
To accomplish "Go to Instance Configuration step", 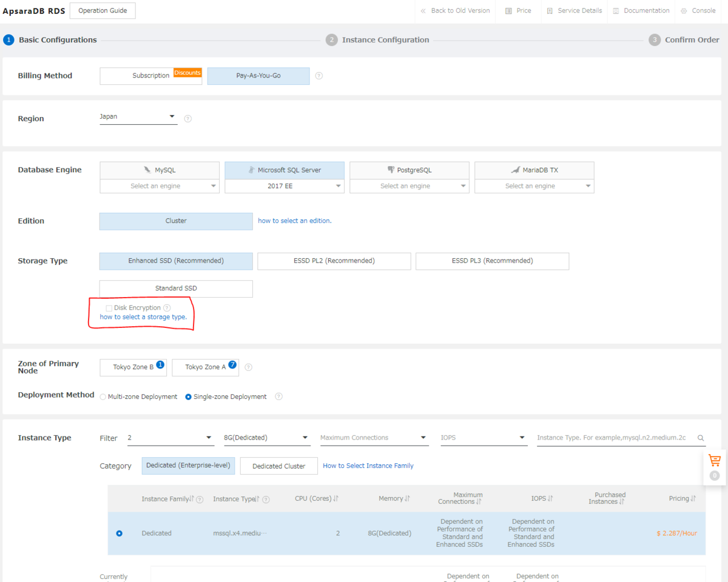I will coord(377,40).
